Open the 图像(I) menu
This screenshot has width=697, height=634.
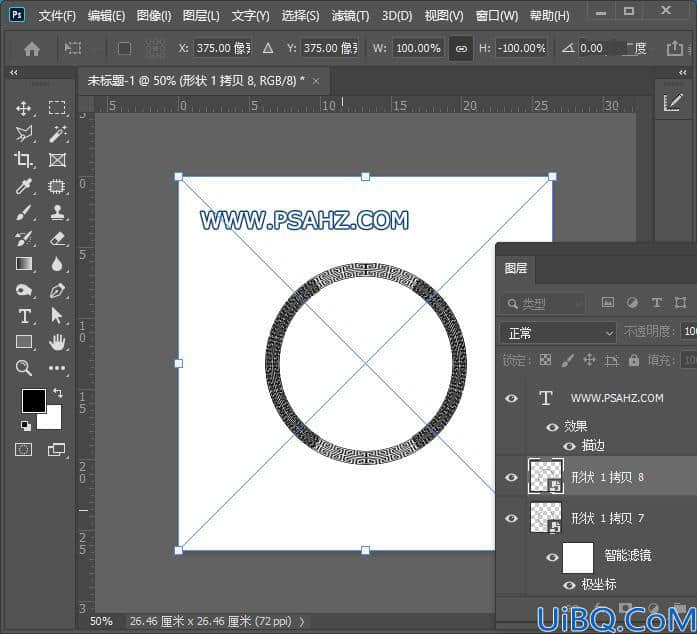tap(154, 16)
